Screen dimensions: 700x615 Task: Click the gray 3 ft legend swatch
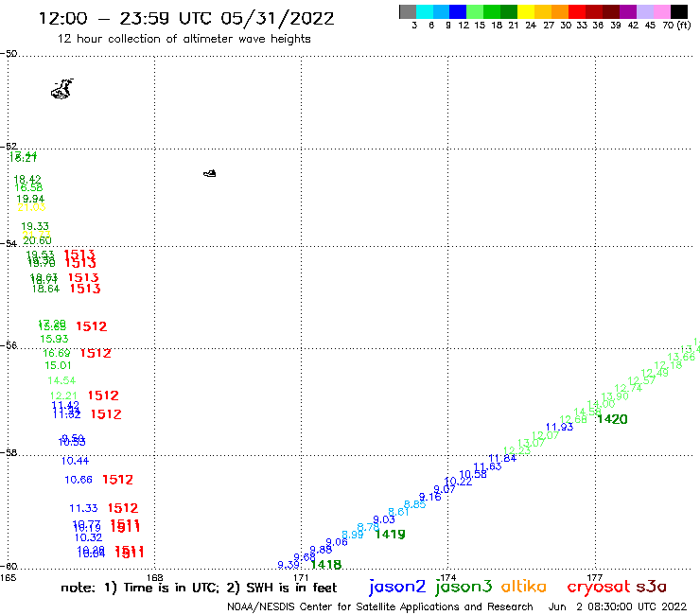click(408, 11)
